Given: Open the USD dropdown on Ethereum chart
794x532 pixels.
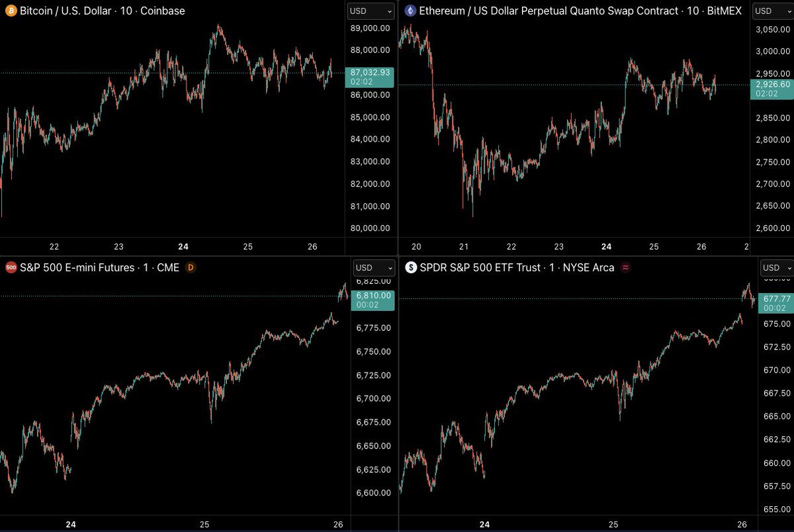Looking at the screenshot, I should pos(772,11).
